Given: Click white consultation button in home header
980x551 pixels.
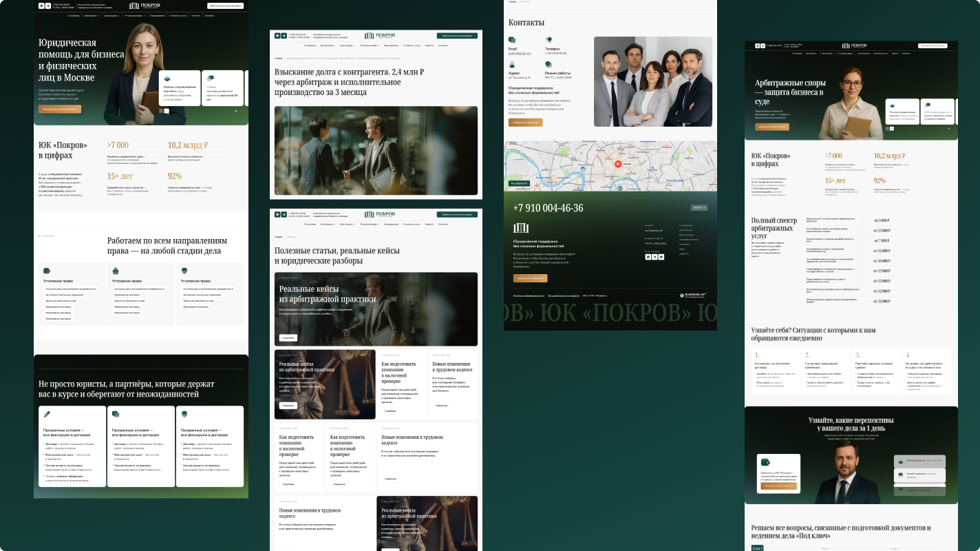Looking at the screenshot, I should [x=225, y=6].
